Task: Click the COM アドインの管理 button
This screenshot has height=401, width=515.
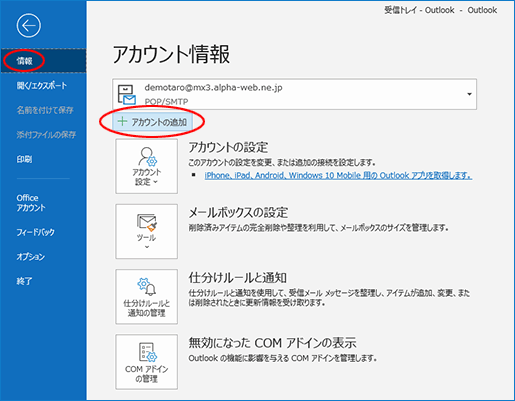Action: (x=146, y=362)
